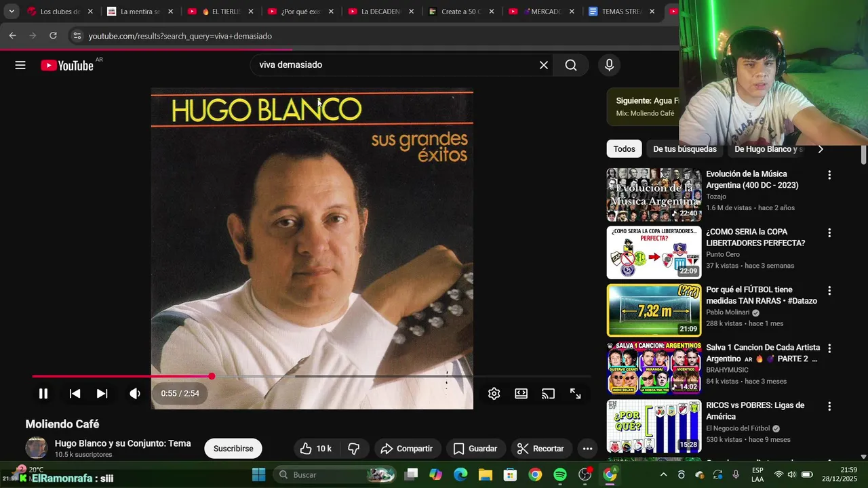Image resolution: width=868 pixels, height=488 pixels.
Task: Switch to La mentira tab
Action: (140, 12)
